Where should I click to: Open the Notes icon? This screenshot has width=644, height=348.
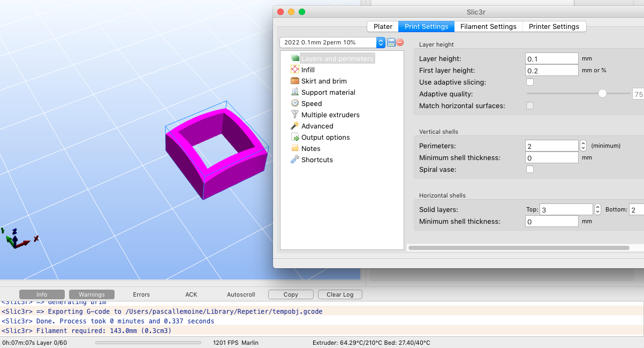295,148
